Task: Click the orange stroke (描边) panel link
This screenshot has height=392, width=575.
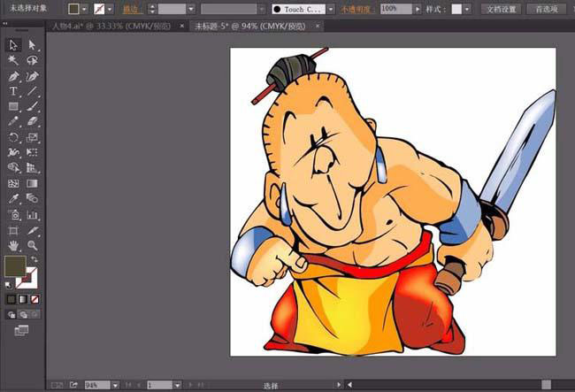Action: click(133, 9)
